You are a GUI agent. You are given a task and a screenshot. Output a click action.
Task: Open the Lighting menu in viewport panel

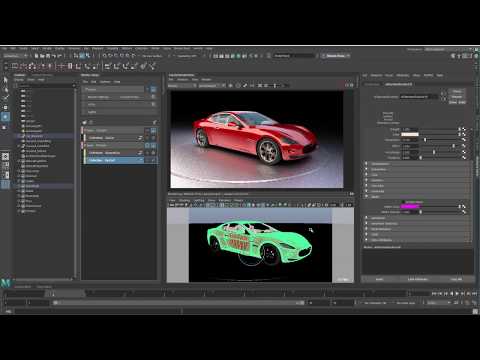coord(199,200)
